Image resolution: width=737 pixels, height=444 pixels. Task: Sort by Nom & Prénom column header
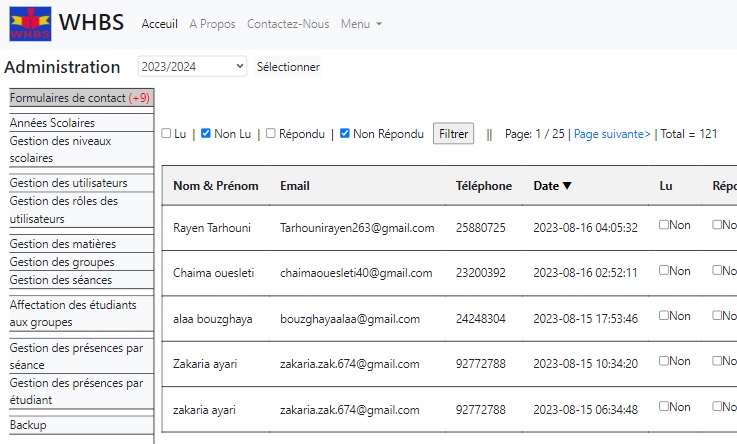(215, 186)
